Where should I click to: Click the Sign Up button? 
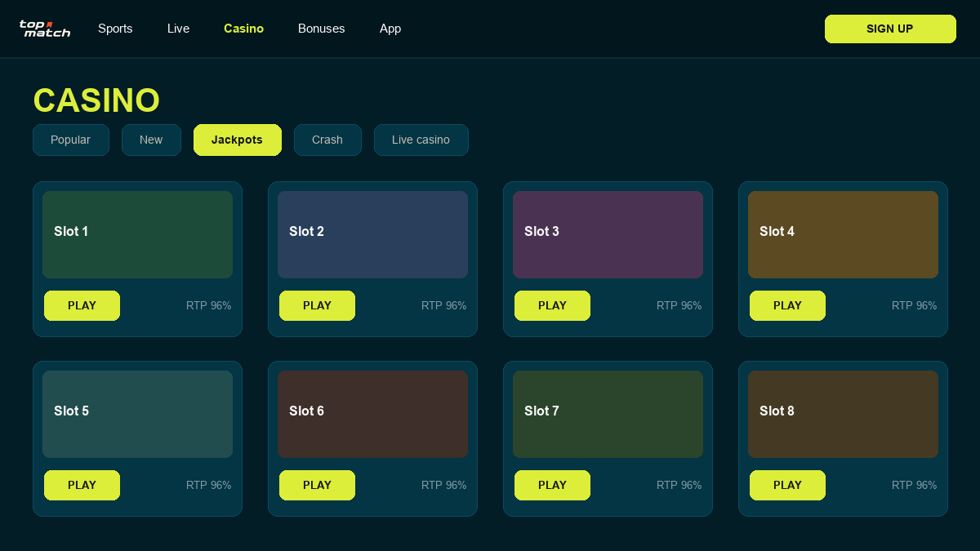coord(890,29)
